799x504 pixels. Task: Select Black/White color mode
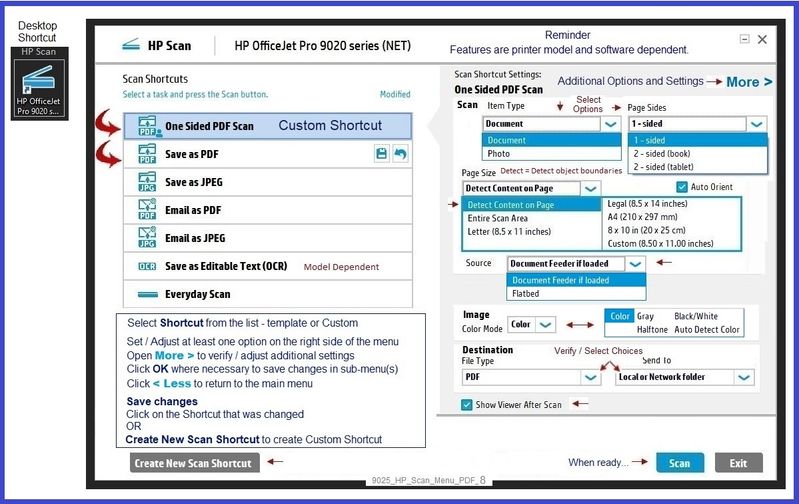pos(696,316)
